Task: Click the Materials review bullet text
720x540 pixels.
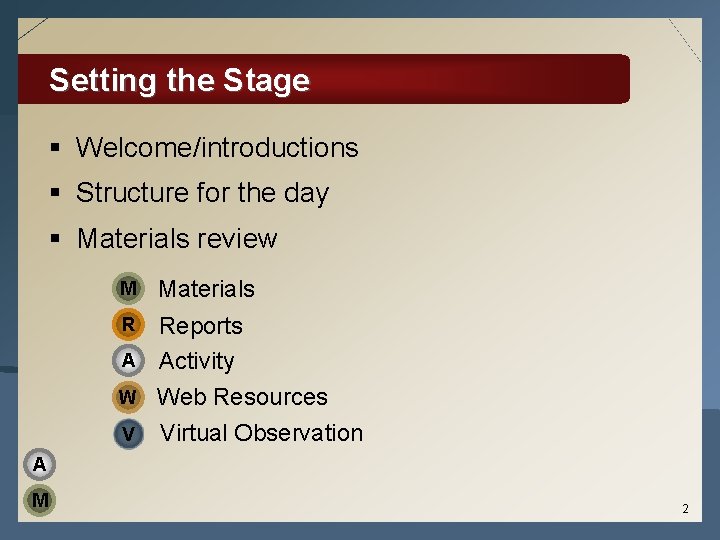Action: pyautogui.click(x=177, y=239)
